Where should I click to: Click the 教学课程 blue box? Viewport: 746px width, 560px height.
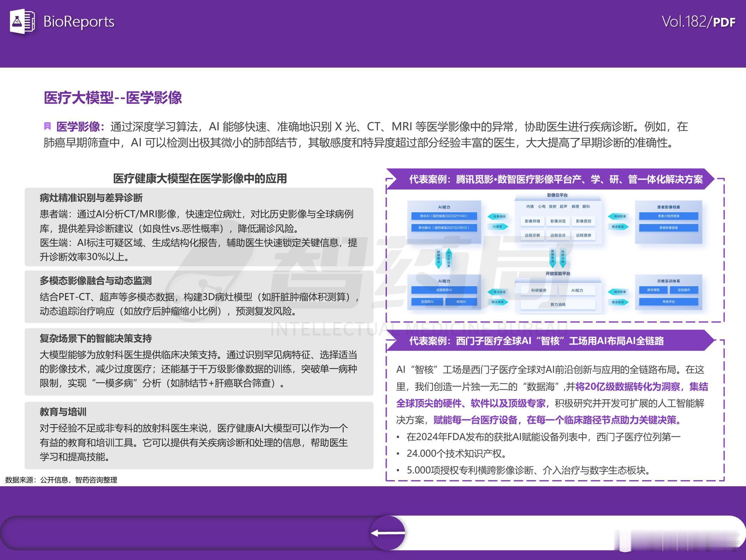[x=653, y=290]
